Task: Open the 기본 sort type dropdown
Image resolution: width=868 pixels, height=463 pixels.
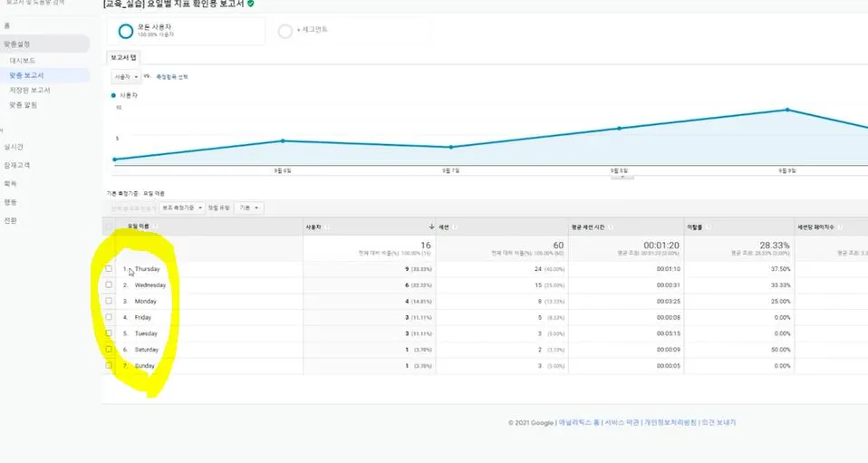Action: (249, 207)
